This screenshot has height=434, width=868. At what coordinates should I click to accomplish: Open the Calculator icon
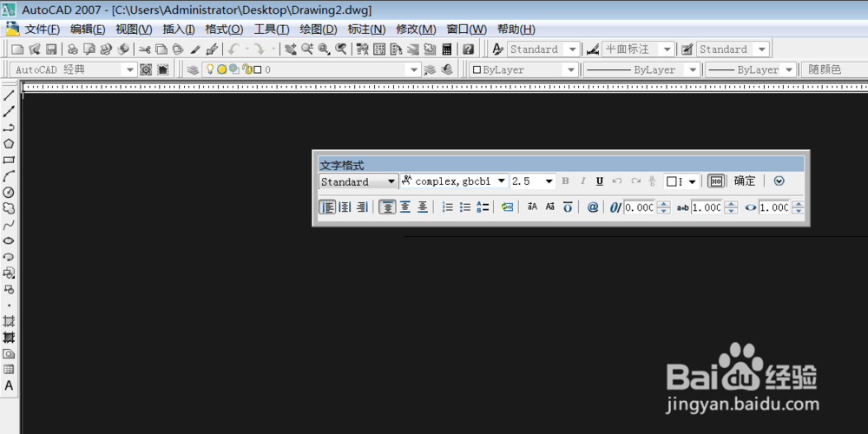click(447, 49)
